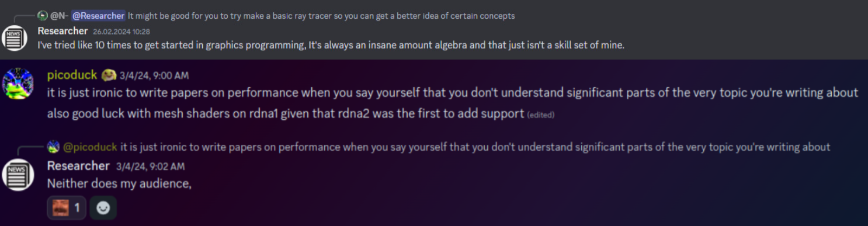
Task: Click the add reaction smiley button
Action: pos(103,207)
